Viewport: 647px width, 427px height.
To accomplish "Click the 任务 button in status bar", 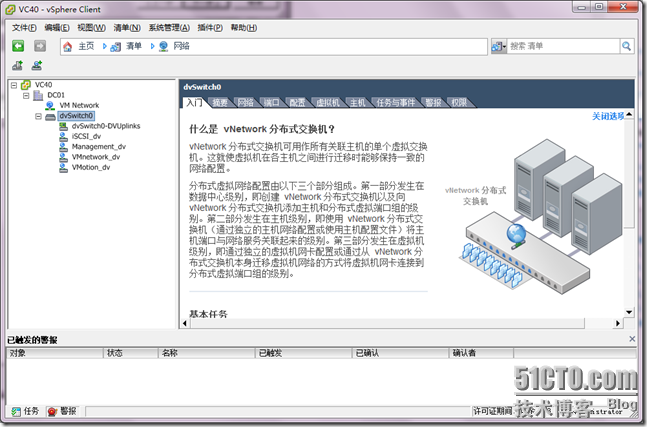I will click(x=26, y=411).
